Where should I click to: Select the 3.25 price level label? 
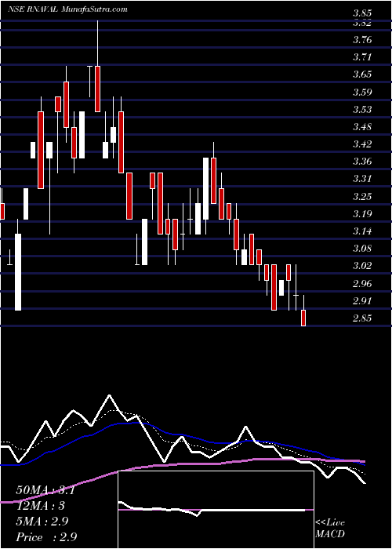(362, 196)
